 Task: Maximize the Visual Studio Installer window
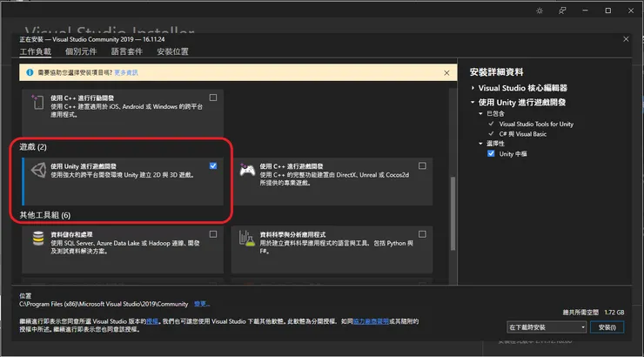[607, 10]
